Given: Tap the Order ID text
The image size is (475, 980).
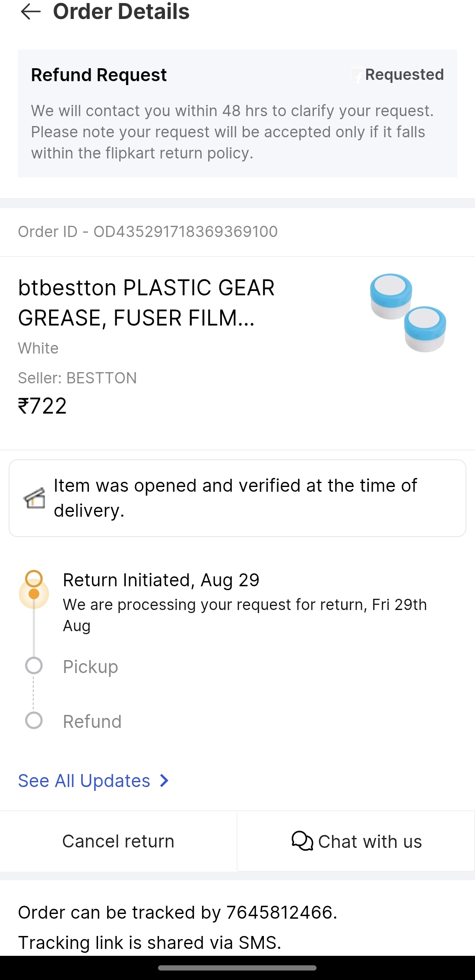Looking at the screenshot, I should coord(148,232).
